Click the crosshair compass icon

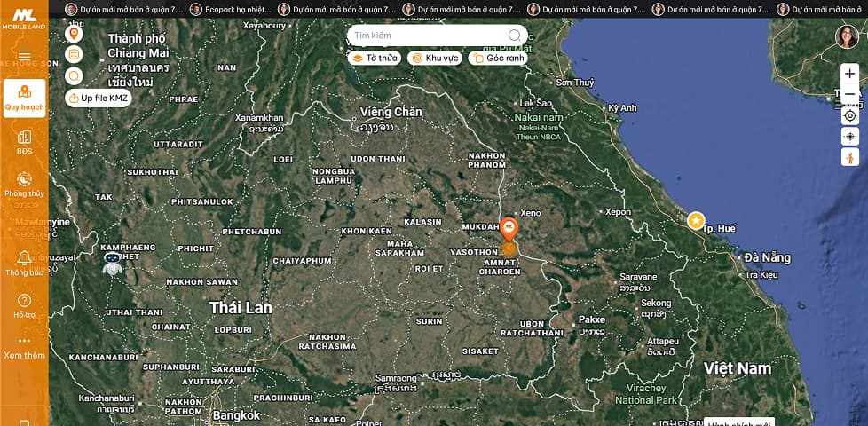click(x=849, y=136)
